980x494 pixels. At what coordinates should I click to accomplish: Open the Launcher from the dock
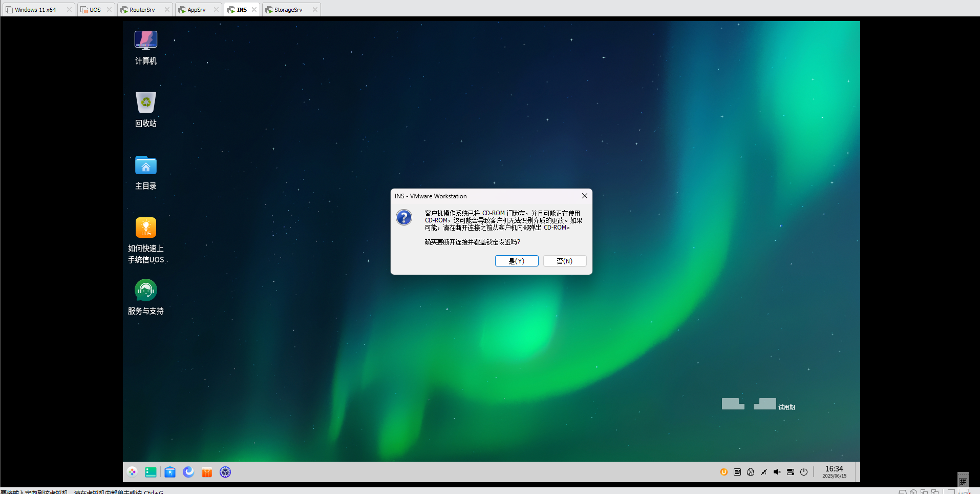click(132, 472)
